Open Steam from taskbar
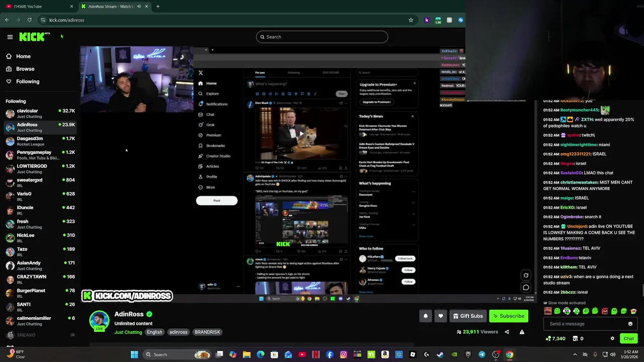644x362 pixels. pyautogui.click(x=440, y=354)
